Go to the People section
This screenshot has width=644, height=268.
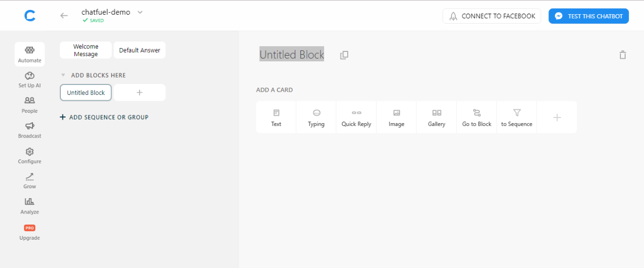pos(30,105)
